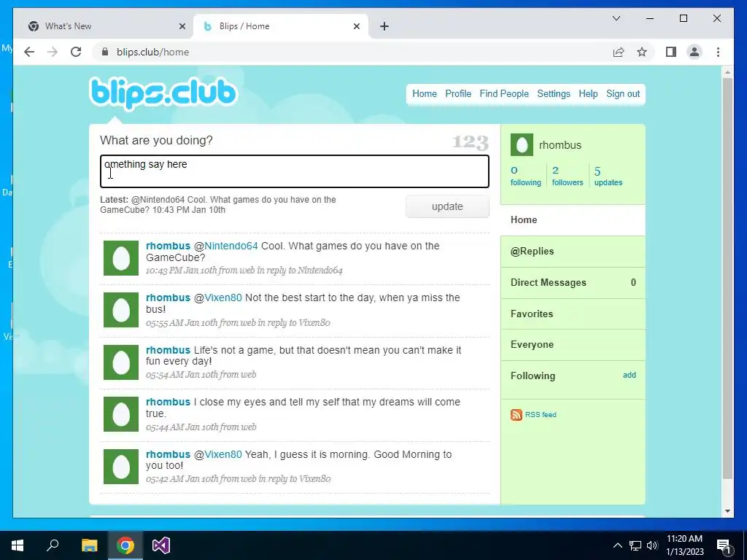Open a new tab with the plus button
The height and width of the screenshot is (560, 747).
(x=384, y=26)
